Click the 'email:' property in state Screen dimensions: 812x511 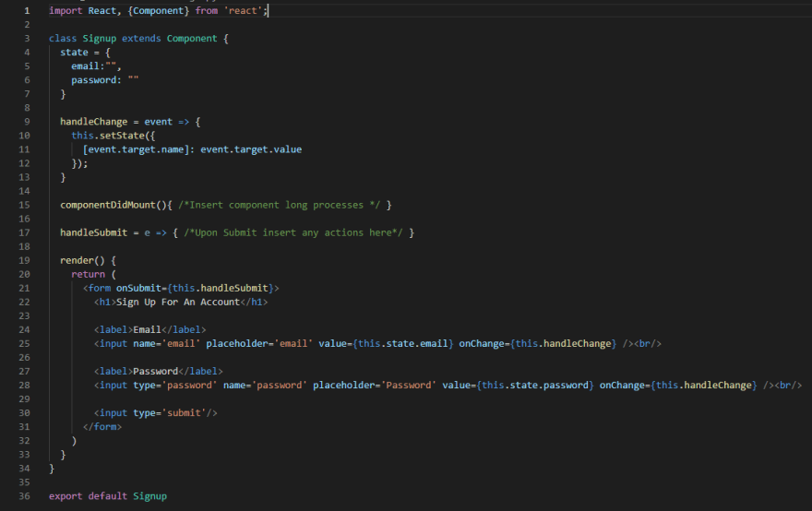(x=88, y=66)
